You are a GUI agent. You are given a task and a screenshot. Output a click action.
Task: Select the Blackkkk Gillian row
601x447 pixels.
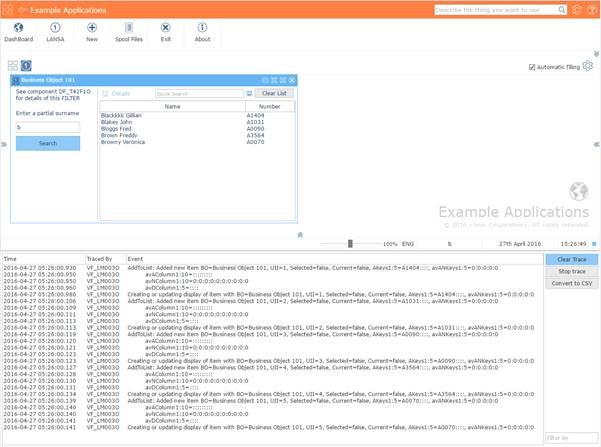[197, 115]
